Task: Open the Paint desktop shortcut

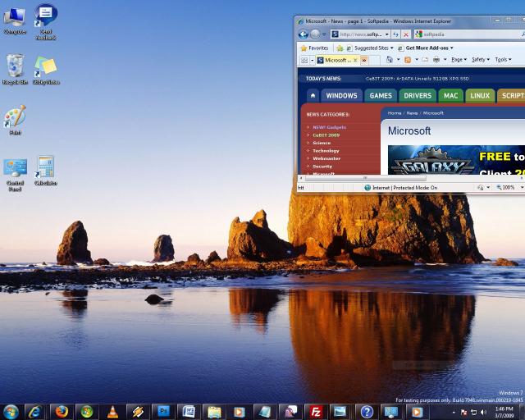Action: (15, 120)
